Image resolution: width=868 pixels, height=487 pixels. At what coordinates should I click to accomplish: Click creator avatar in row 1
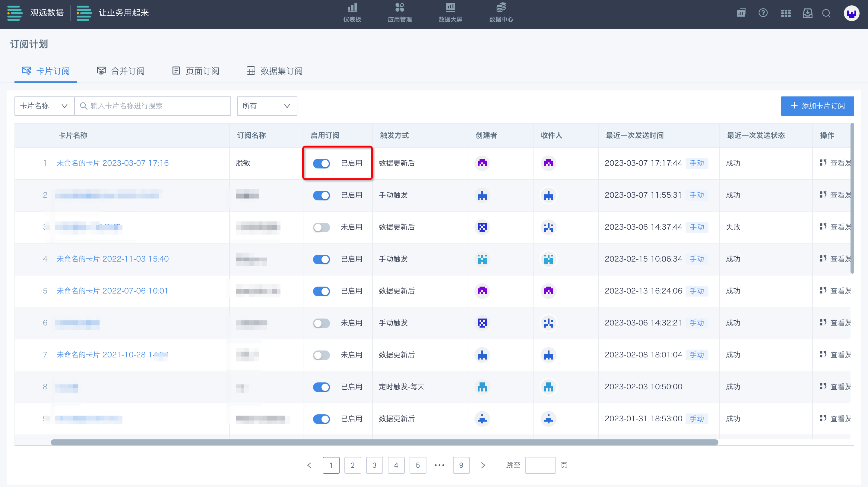pos(482,163)
